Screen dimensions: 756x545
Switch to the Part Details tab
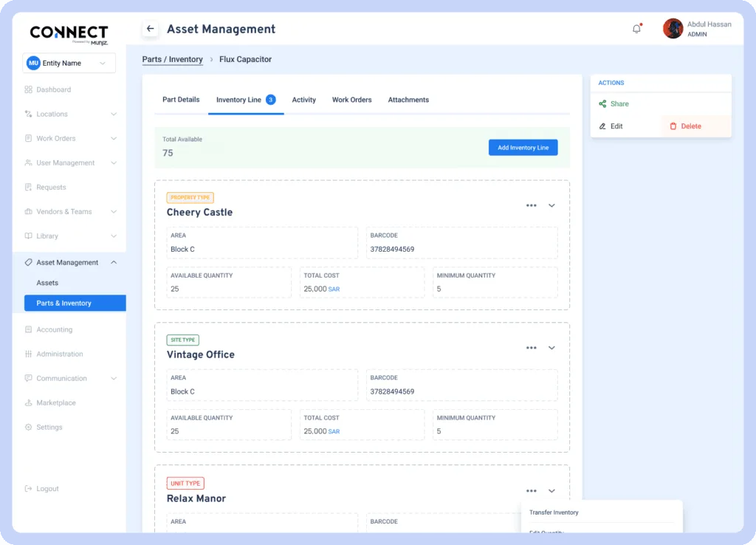tap(181, 100)
